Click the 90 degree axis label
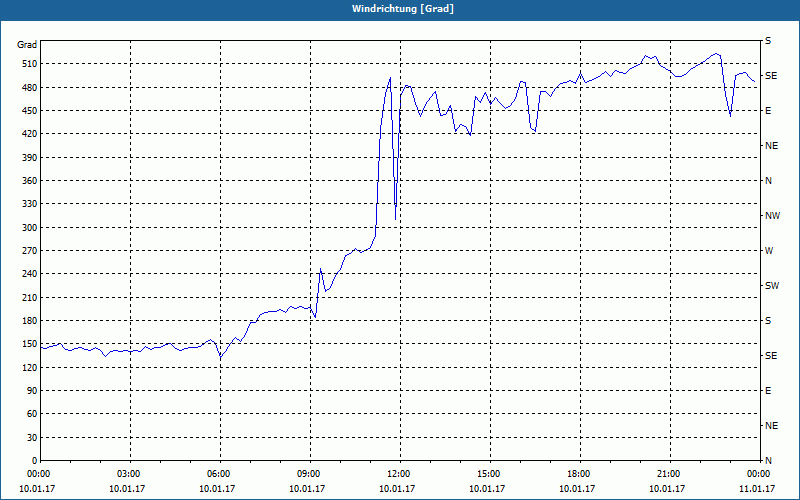Screen dimensions: 800x500 pyautogui.click(x=32, y=391)
